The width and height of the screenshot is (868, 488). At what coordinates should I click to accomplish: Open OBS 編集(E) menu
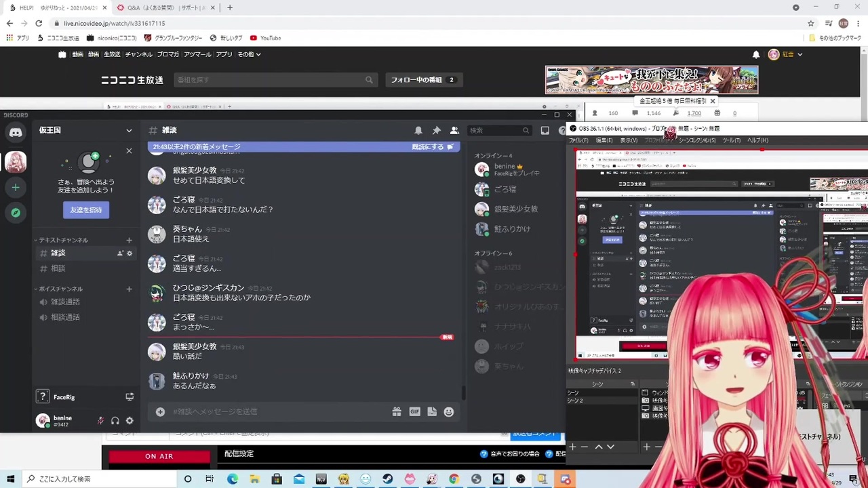[604, 140]
